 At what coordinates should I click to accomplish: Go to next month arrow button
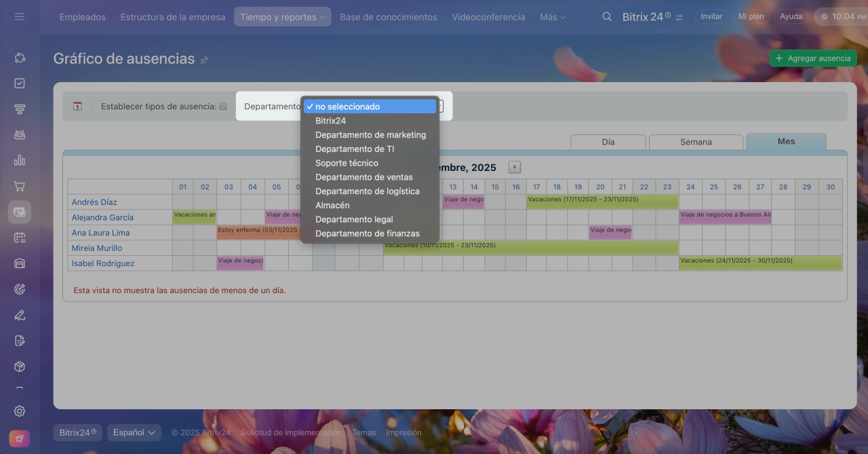tap(515, 167)
